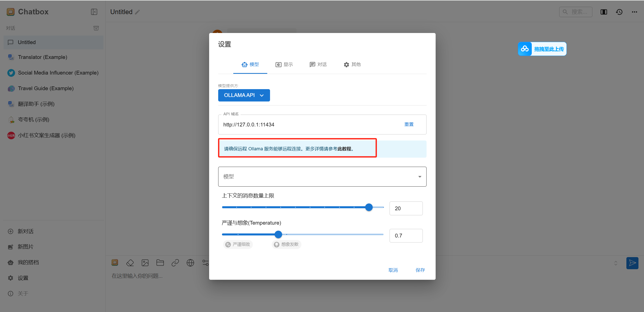Open 我的搭档 partners page
This screenshot has width=644, height=312.
pos(53,262)
